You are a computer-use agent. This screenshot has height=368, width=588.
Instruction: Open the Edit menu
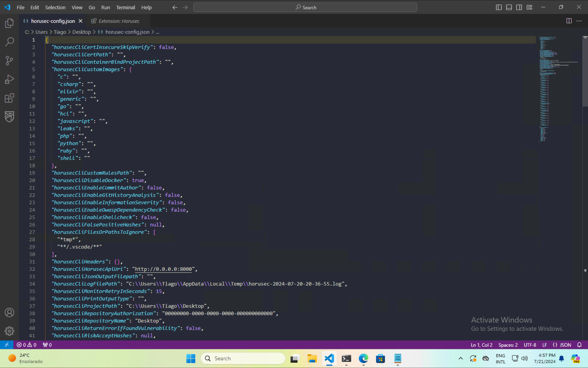tap(34, 8)
